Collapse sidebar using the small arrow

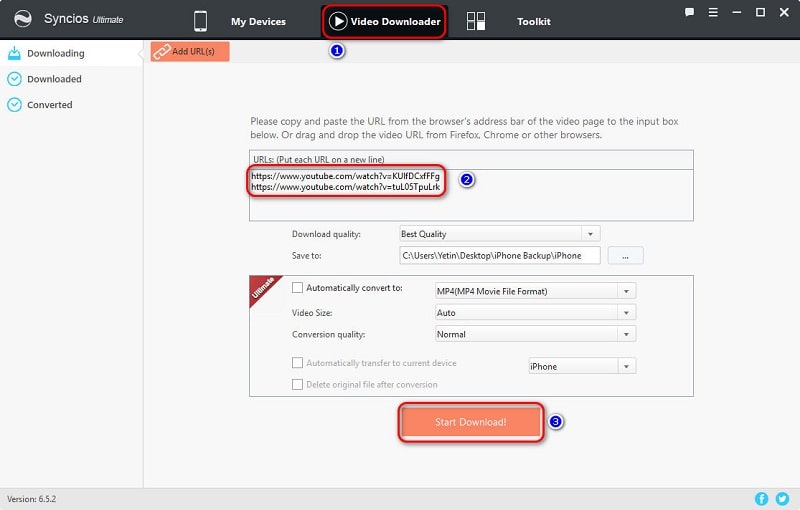[x=141, y=53]
